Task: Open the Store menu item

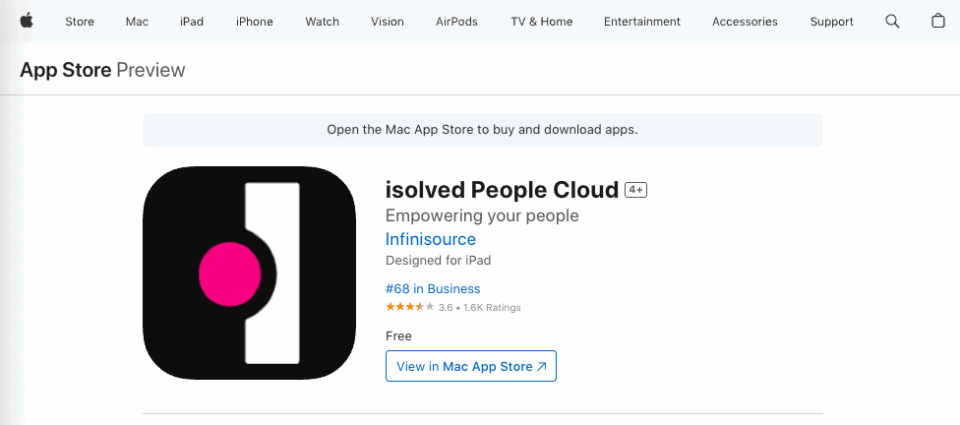Action: pos(80,21)
